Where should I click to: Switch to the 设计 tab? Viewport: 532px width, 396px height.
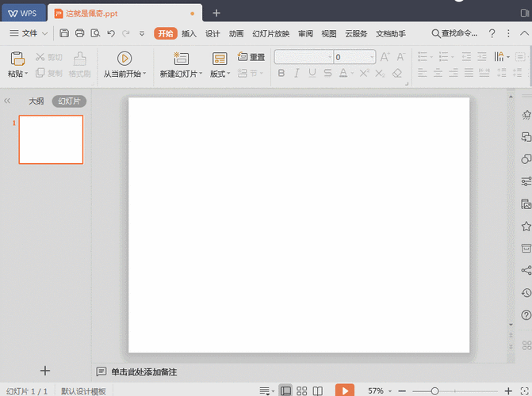pyautogui.click(x=212, y=33)
